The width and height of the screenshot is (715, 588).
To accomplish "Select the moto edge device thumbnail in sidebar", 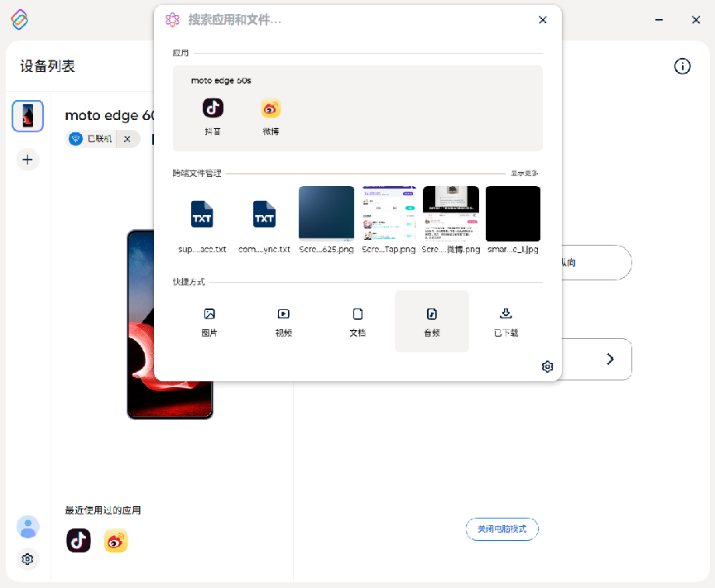I will [28, 116].
